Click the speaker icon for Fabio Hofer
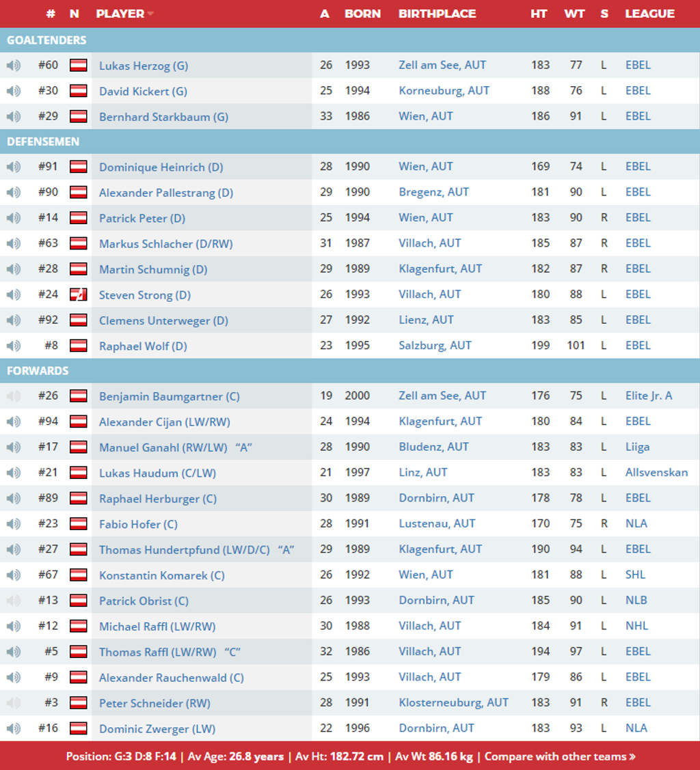This screenshot has height=770, width=700. 14,524
